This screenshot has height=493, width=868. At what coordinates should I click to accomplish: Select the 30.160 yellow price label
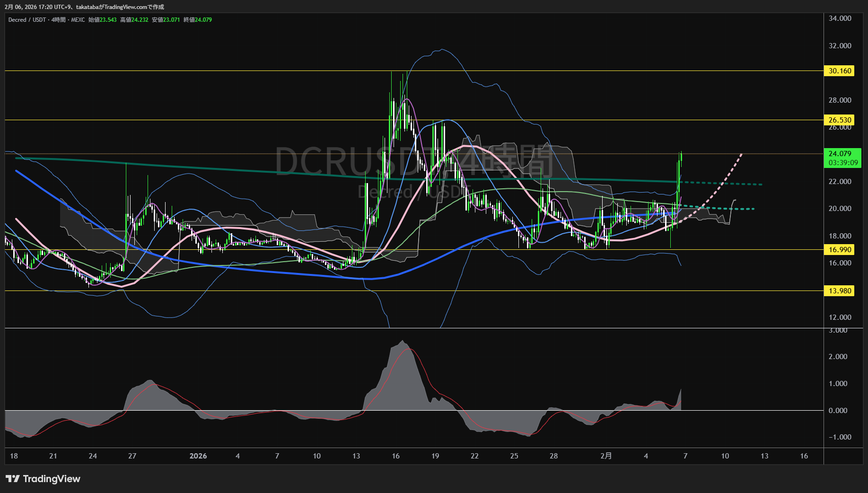(839, 71)
